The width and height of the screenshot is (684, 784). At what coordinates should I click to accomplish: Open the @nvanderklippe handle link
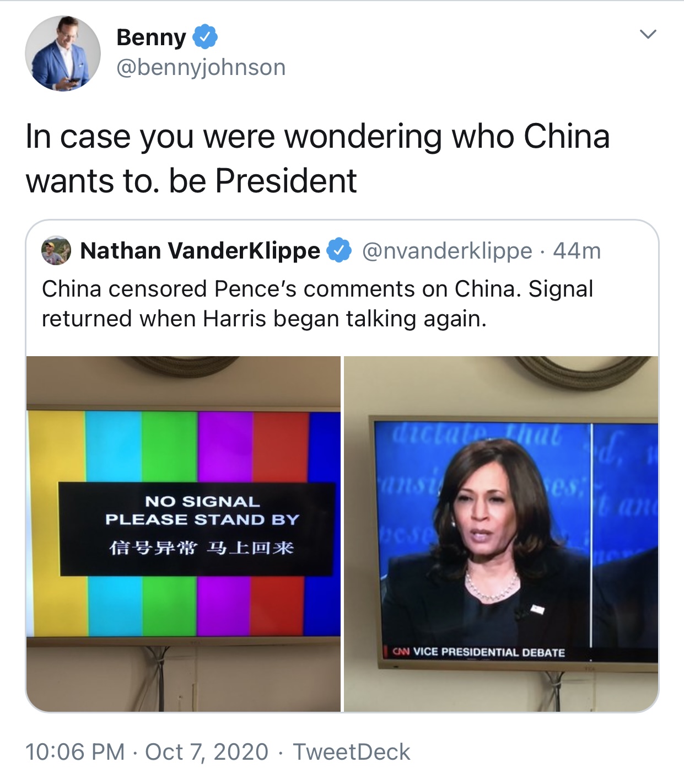[x=447, y=251]
